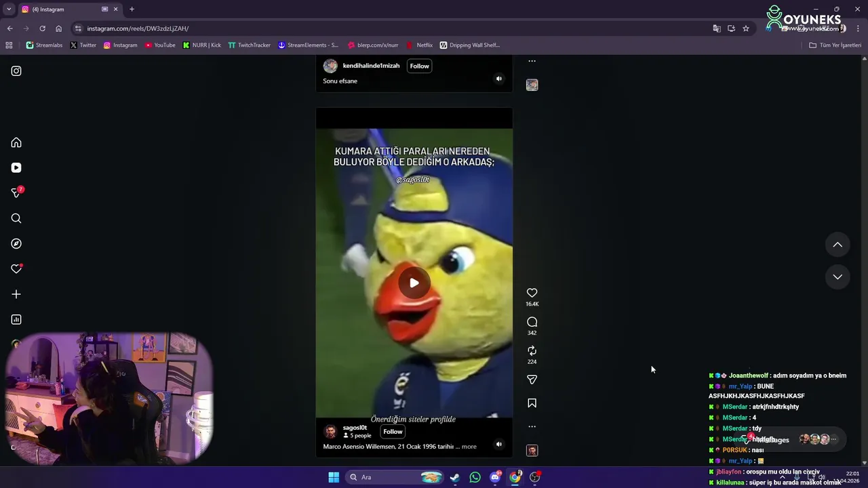Open the audio thumbnail beside the kendihalinde1mizah reel

click(x=532, y=85)
